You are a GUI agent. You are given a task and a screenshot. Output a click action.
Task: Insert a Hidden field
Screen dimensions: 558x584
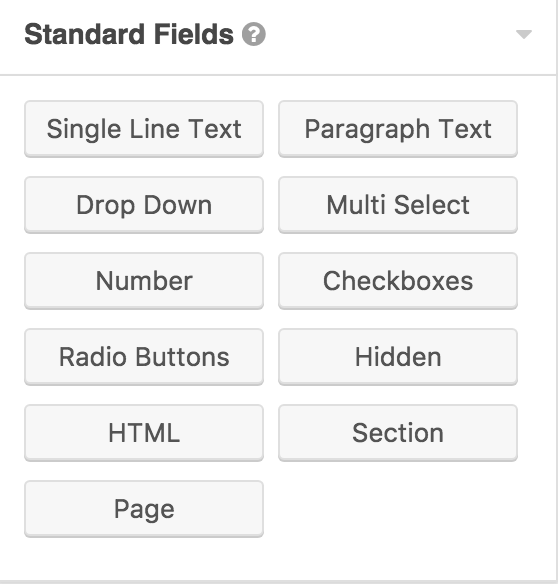pos(398,357)
